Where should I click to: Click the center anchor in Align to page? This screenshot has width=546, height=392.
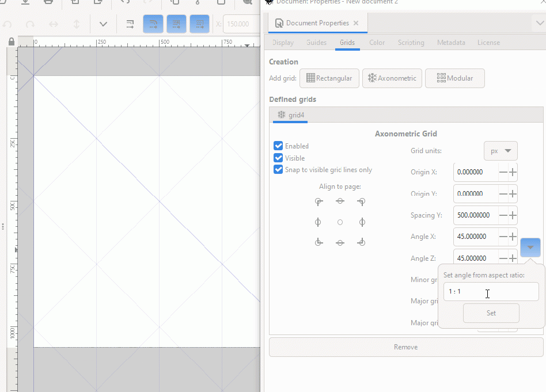coord(340,222)
